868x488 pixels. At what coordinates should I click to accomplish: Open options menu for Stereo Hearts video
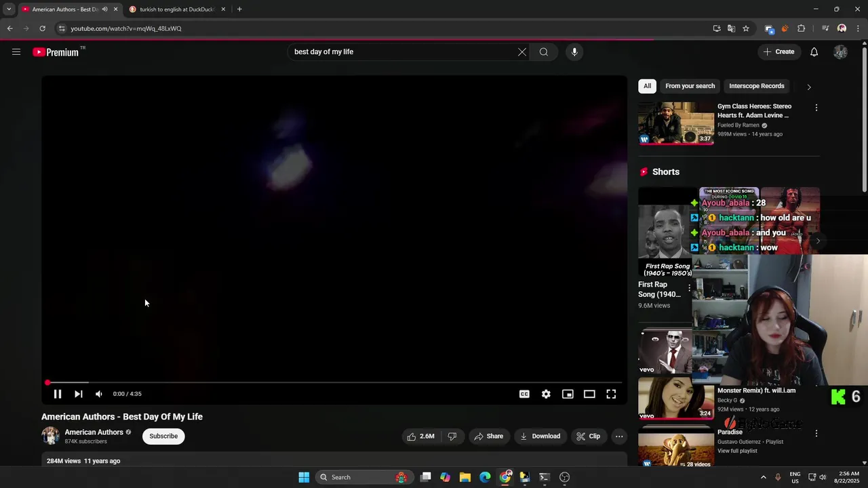816,108
